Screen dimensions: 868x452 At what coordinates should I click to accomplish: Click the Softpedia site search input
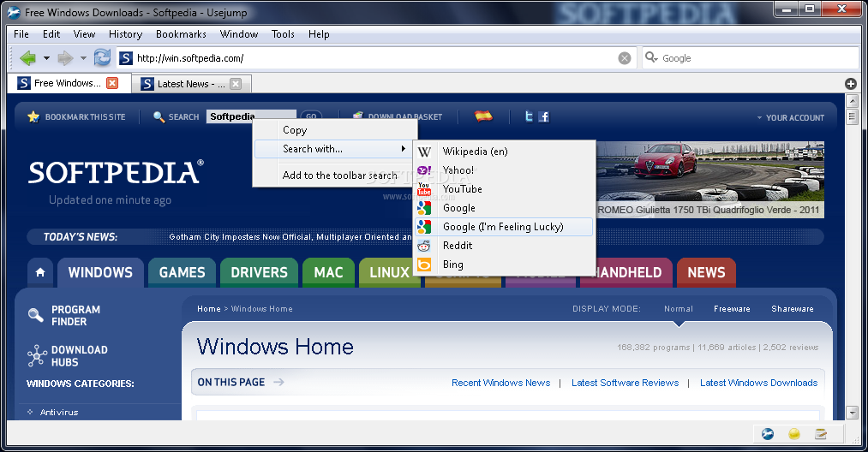251,116
